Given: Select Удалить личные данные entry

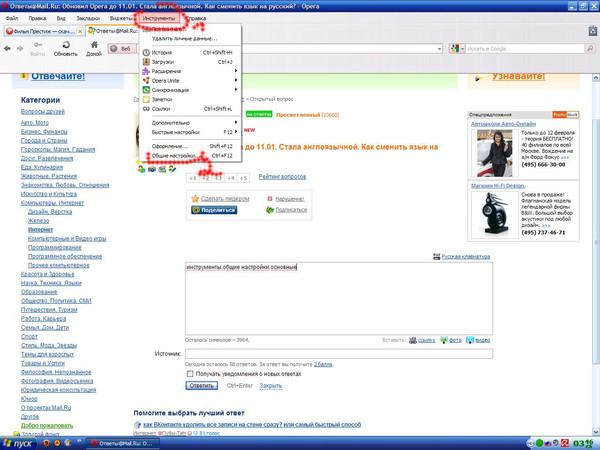Looking at the screenshot, I should click(x=190, y=39).
